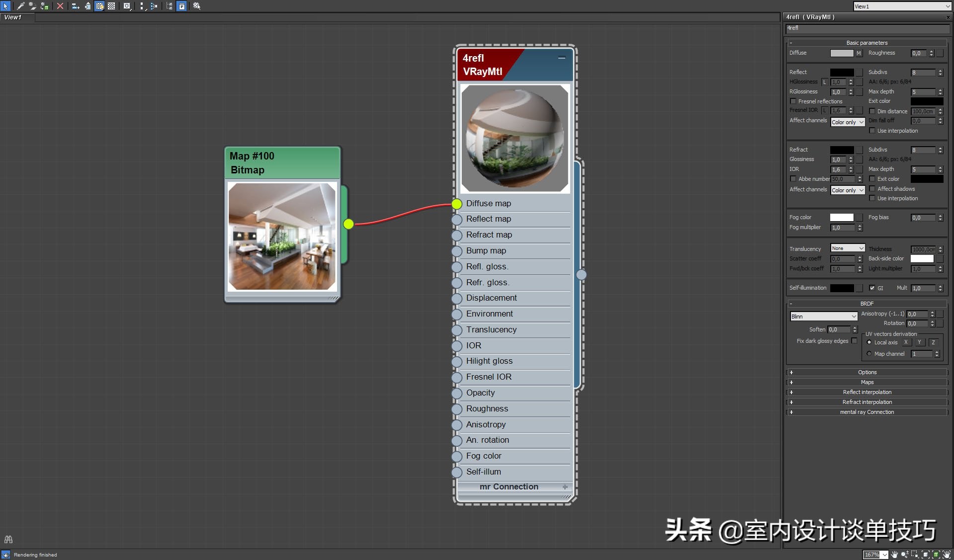This screenshot has height=560, width=954.
Task: Collapse the Basic parameters rollout header
Action: [867, 43]
